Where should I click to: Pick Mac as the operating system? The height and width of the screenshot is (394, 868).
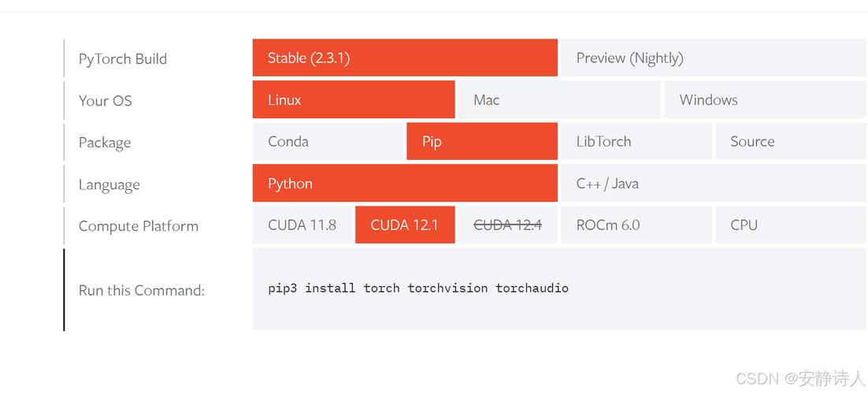559,100
